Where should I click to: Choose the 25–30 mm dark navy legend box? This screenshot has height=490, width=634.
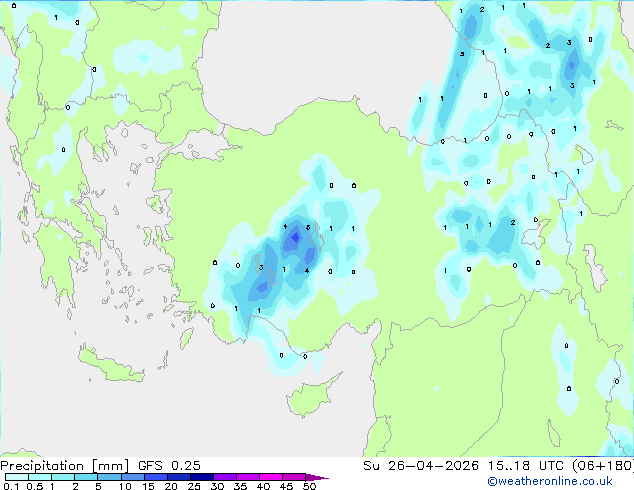(202, 477)
